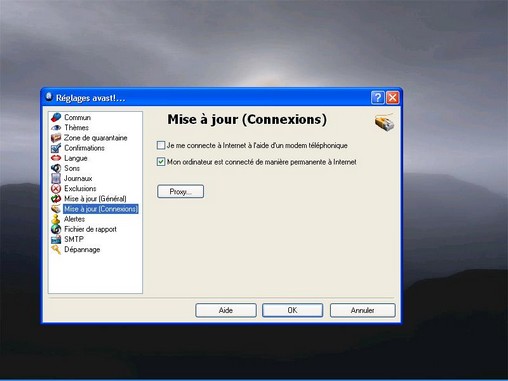Open Zone de quarantaine chest icon
Screen dimensions: 508x381
click(x=56, y=138)
